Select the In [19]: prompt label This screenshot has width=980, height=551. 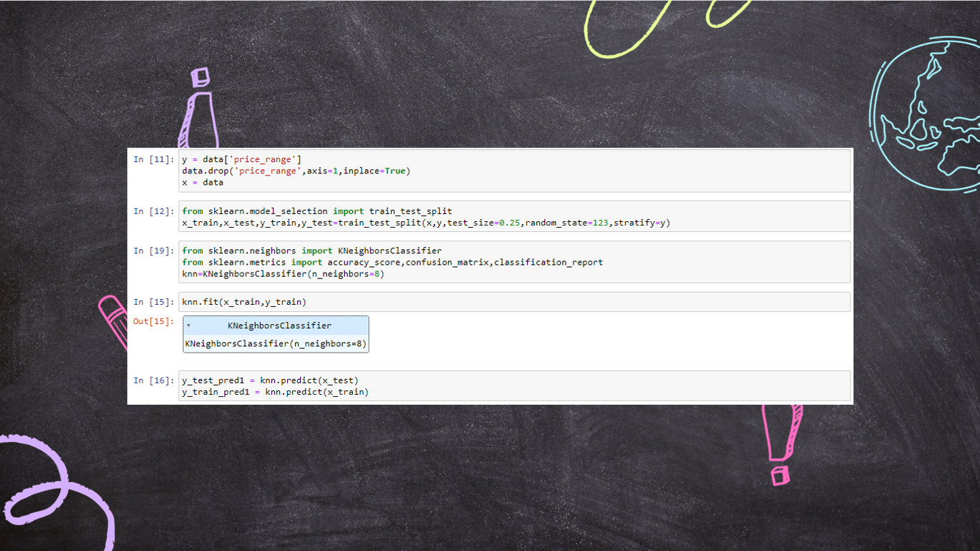click(x=154, y=251)
